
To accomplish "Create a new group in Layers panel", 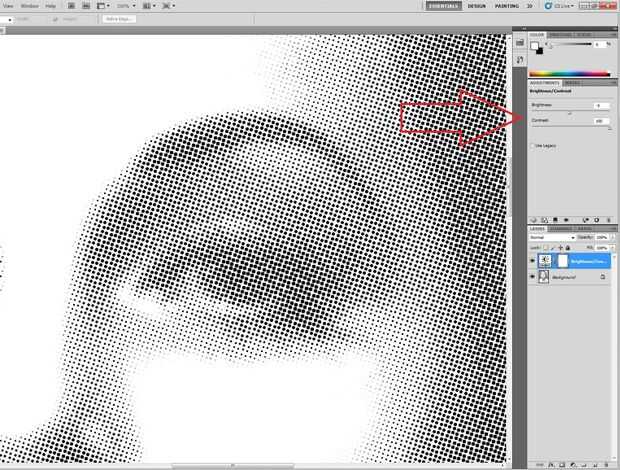I will pos(584,465).
